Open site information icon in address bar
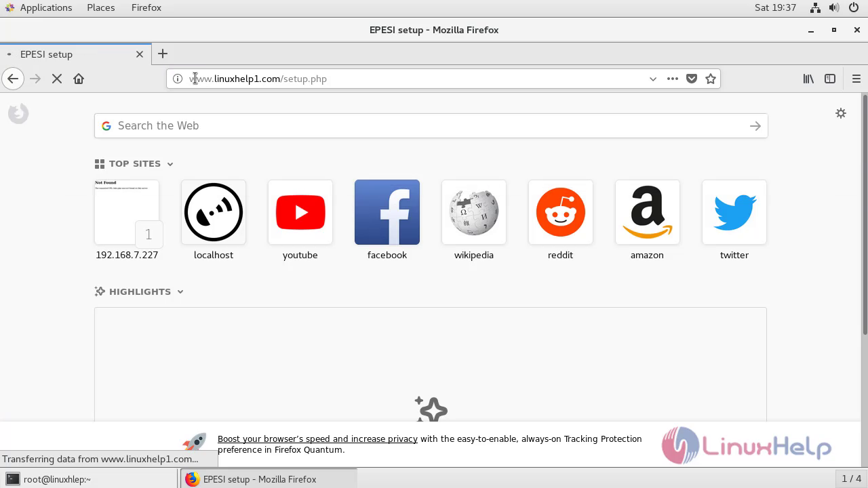The width and height of the screenshot is (868, 488). 178,79
